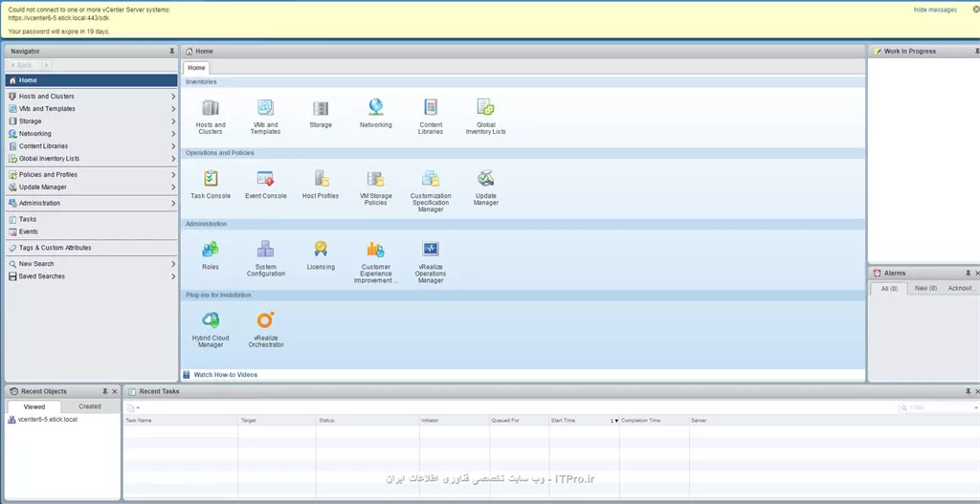This screenshot has height=504, width=980.
Task: Switch to the Created tab
Action: [89, 405]
